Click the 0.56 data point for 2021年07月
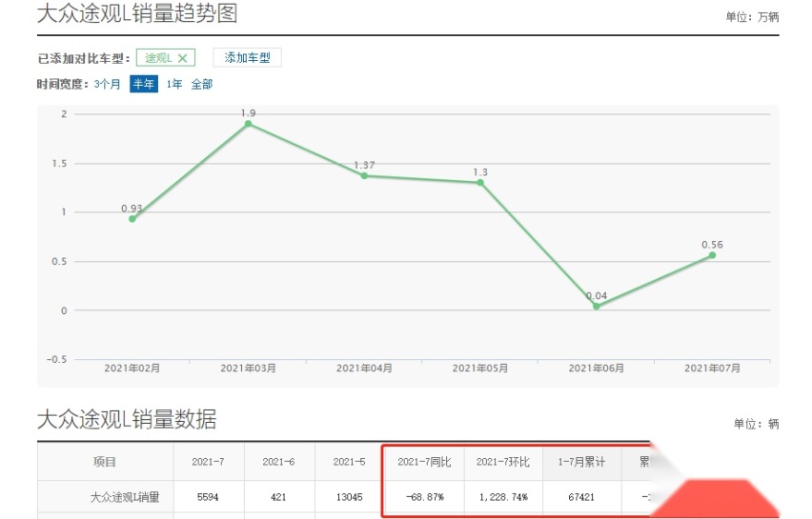The height and width of the screenshot is (519, 812). click(712, 255)
